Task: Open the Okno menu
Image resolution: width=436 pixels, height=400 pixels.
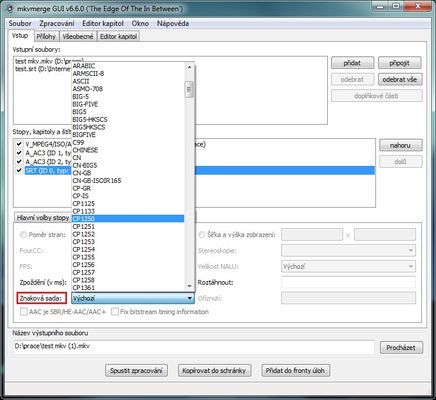Action: (140, 24)
